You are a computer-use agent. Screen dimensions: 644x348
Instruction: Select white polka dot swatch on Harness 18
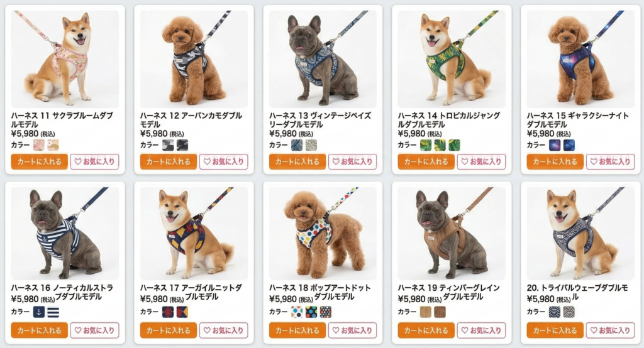pyautogui.click(x=297, y=312)
